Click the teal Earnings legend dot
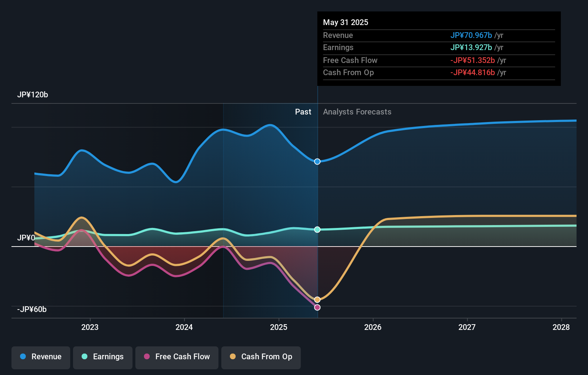The height and width of the screenshot is (375, 588). pyautogui.click(x=85, y=356)
